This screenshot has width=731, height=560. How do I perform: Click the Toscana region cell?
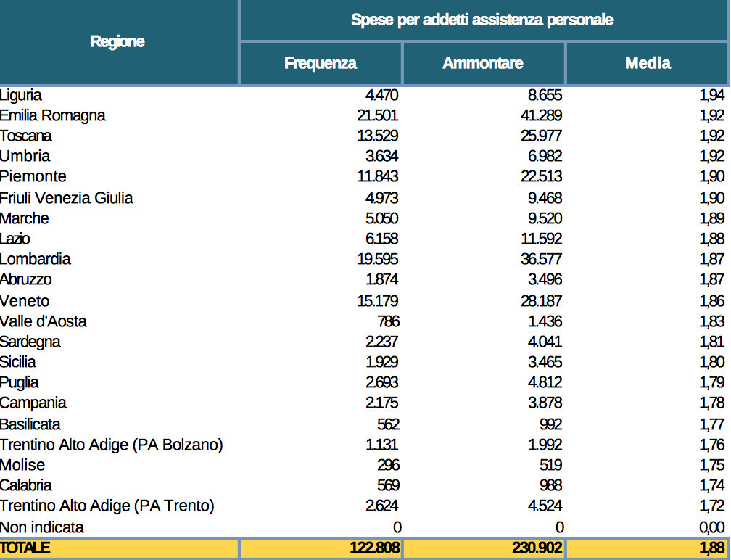(26, 136)
